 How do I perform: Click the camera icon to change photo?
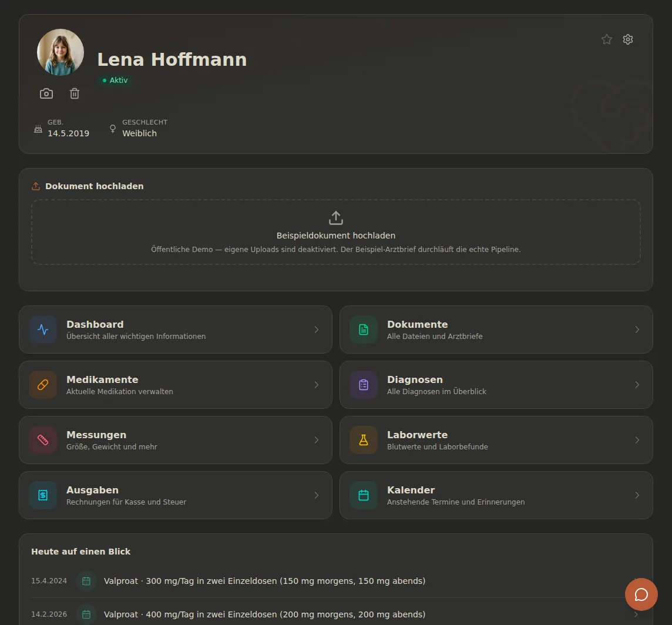point(46,93)
